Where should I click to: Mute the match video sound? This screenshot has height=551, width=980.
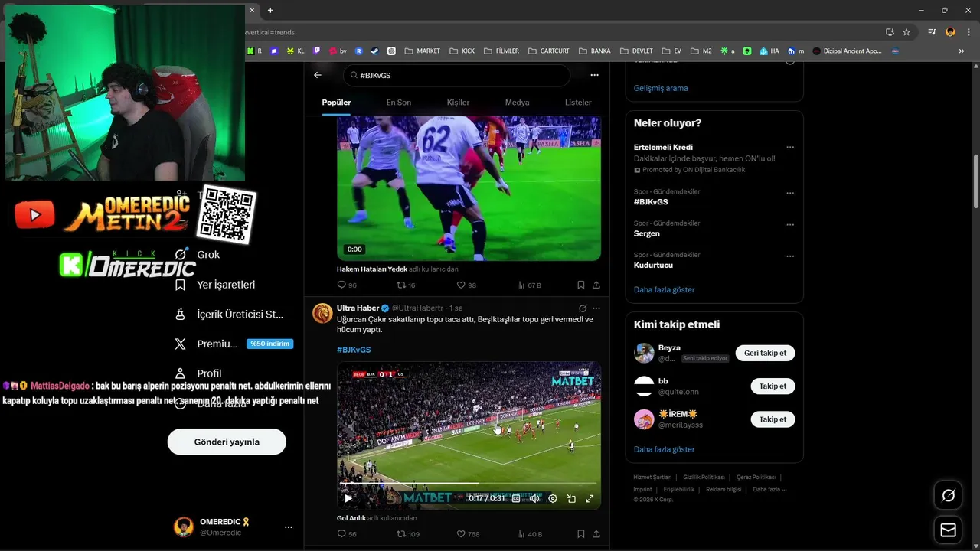[x=534, y=498]
